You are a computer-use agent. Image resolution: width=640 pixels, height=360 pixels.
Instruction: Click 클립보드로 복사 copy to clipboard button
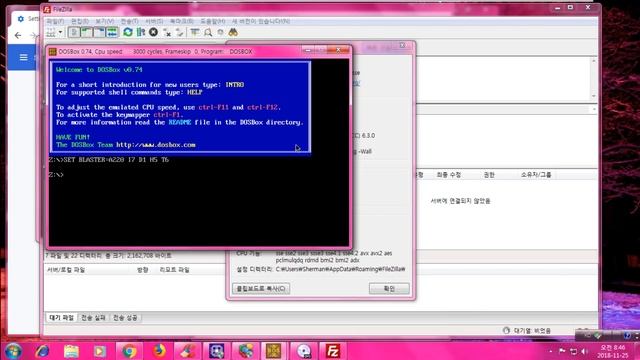261,289
